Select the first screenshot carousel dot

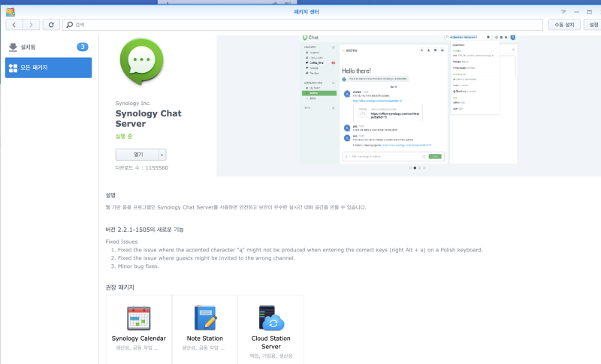coord(410,168)
